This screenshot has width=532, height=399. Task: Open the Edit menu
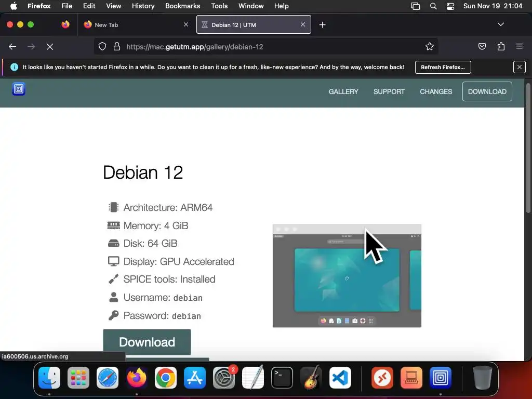(x=89, y=6)
